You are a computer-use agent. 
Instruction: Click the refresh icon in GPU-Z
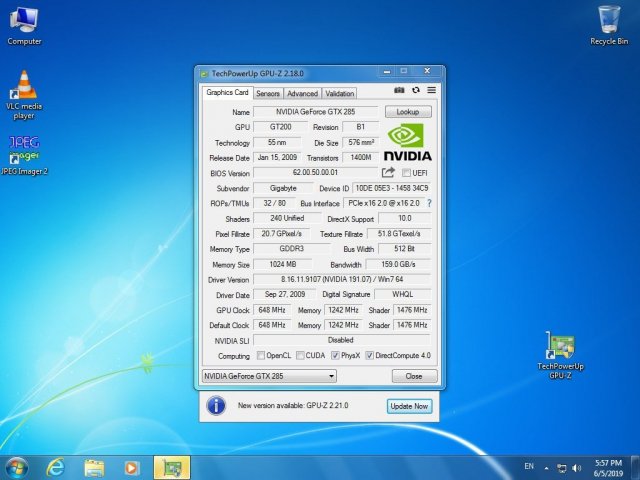[x=415, y=91]
